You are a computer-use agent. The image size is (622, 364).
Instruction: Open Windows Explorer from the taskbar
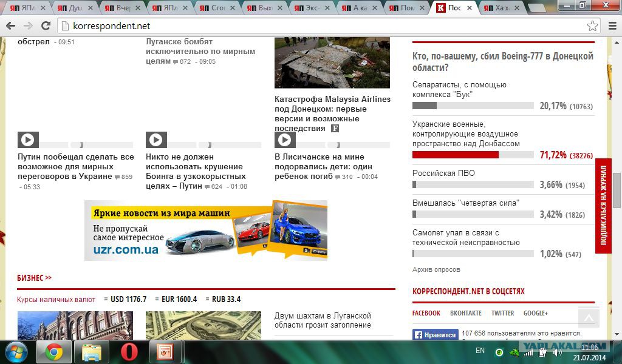point(92,352)
